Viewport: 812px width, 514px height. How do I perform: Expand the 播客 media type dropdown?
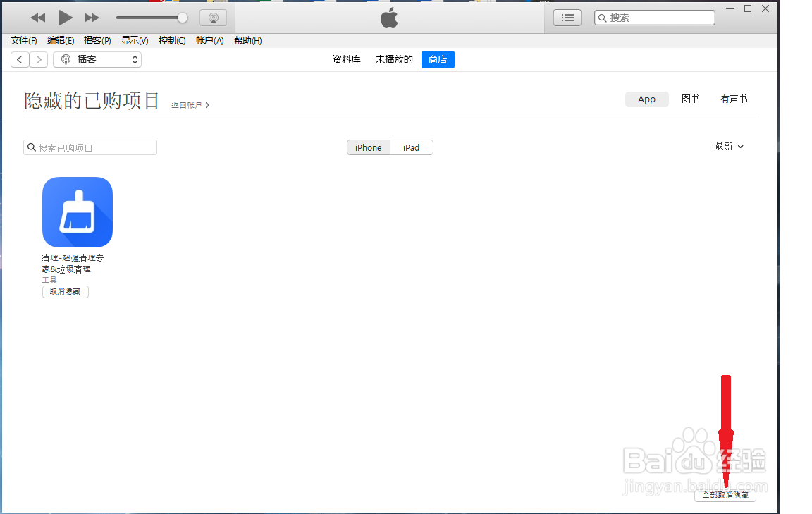pyautogui.click(x=97, y=60)
